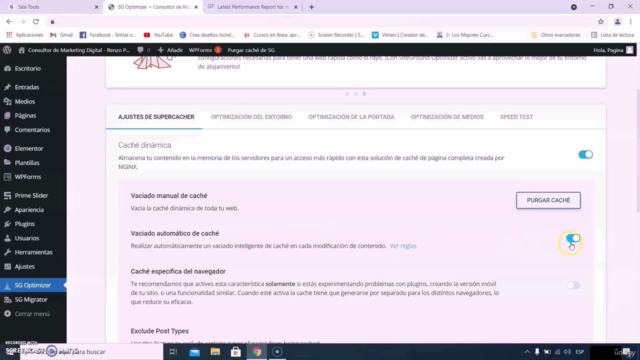Click the SG Migrator sidebar icon
Screen dimensions: 640x360
7,300
